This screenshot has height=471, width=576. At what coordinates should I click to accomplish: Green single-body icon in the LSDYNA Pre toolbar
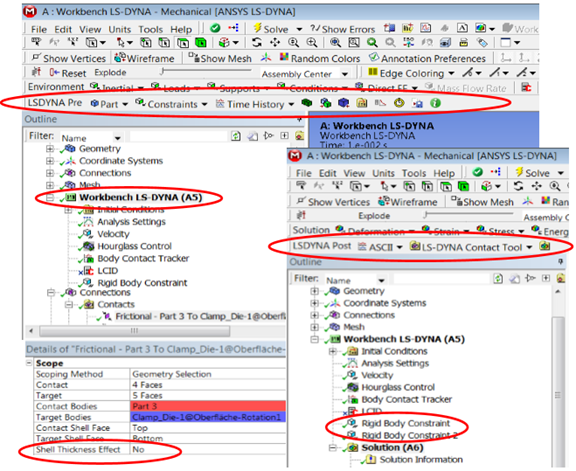click(306, 103)
